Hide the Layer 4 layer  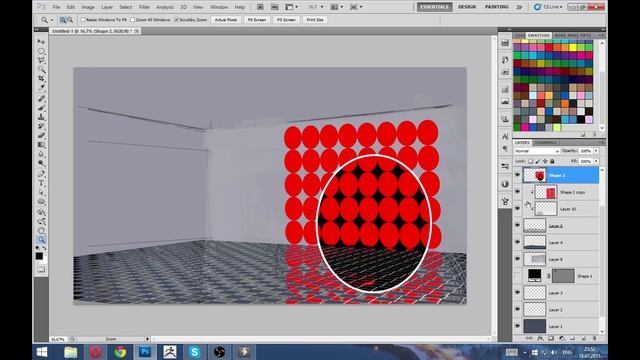(x=518, y=242)
